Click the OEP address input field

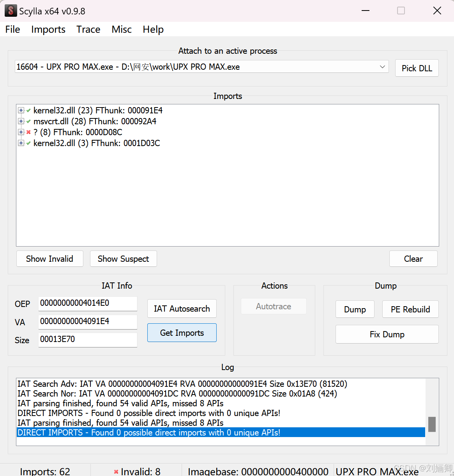(x=88, y=304)
